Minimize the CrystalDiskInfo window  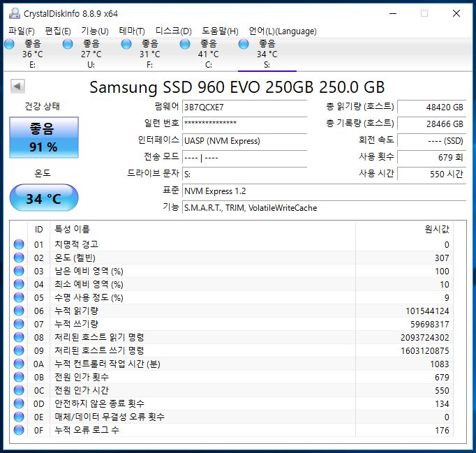393,13
